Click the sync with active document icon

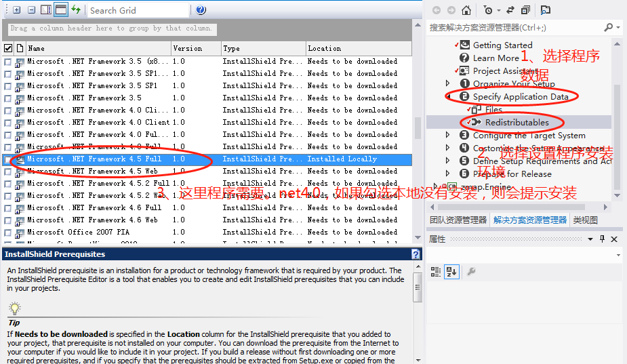click(x=510, y=10)
